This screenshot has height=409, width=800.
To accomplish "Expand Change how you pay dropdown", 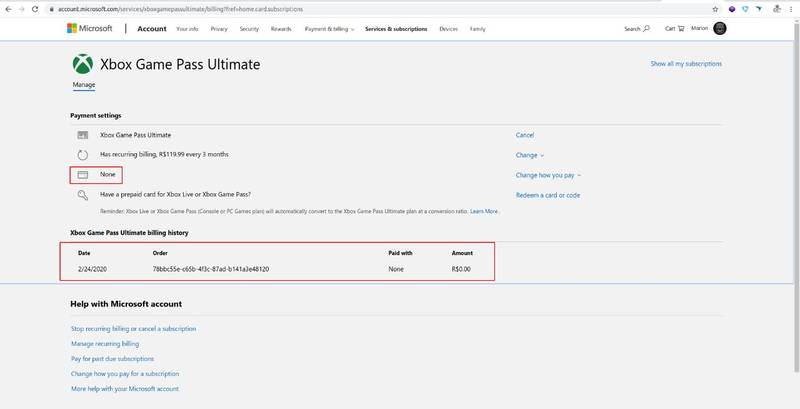I will (548, 175).
